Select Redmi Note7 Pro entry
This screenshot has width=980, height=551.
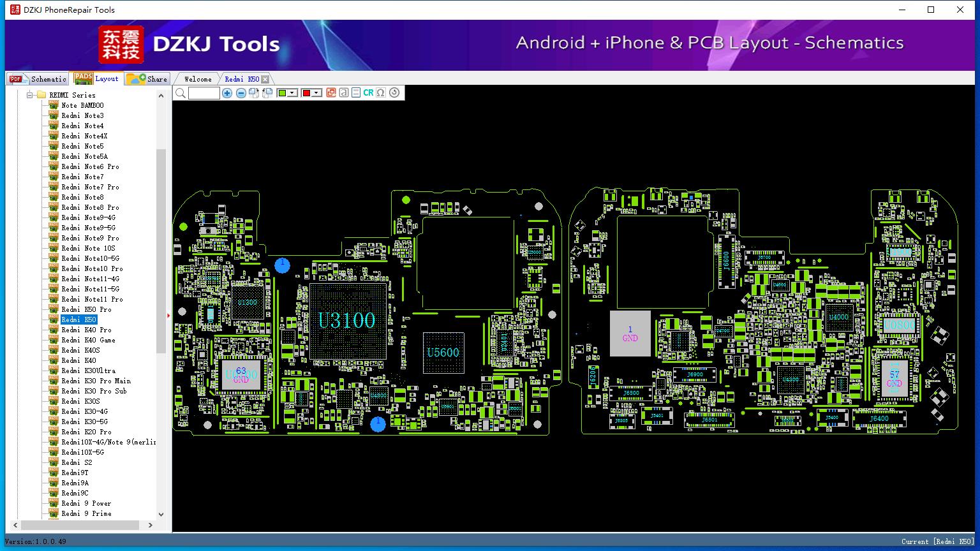click(x=90, y=187)
